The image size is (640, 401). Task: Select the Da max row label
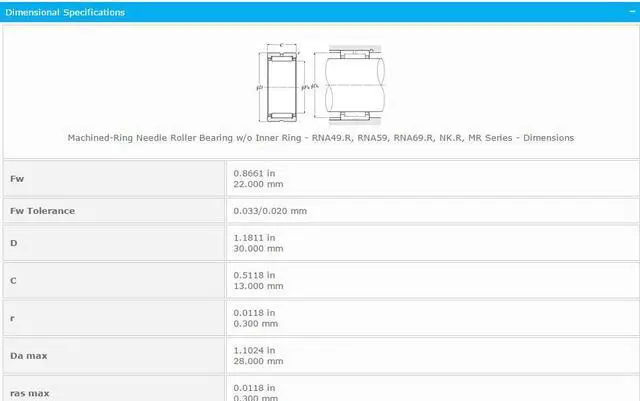[x=29, y=356]
